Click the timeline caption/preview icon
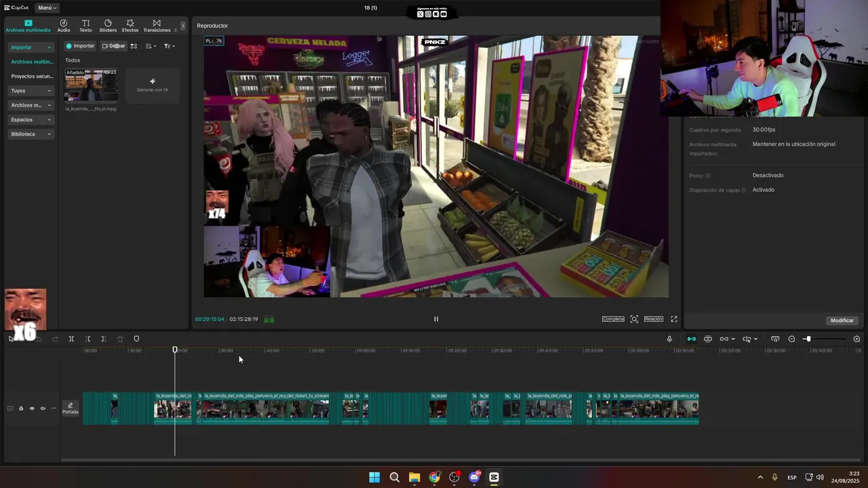868x488 pixels. [x=774, y=339]
